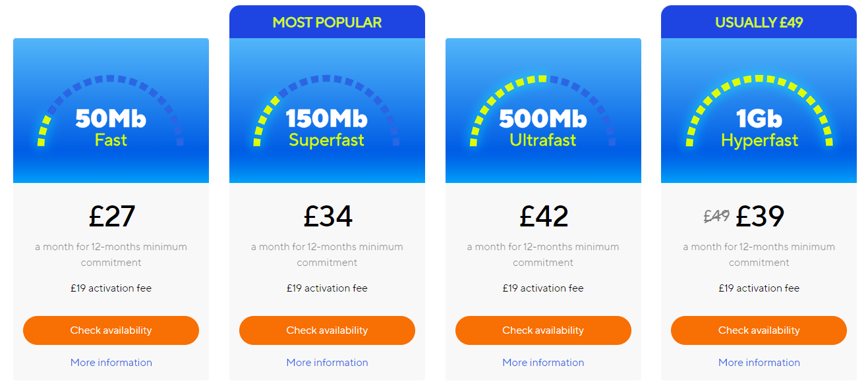Click the MOST POPULAR banner

point(327,22)
